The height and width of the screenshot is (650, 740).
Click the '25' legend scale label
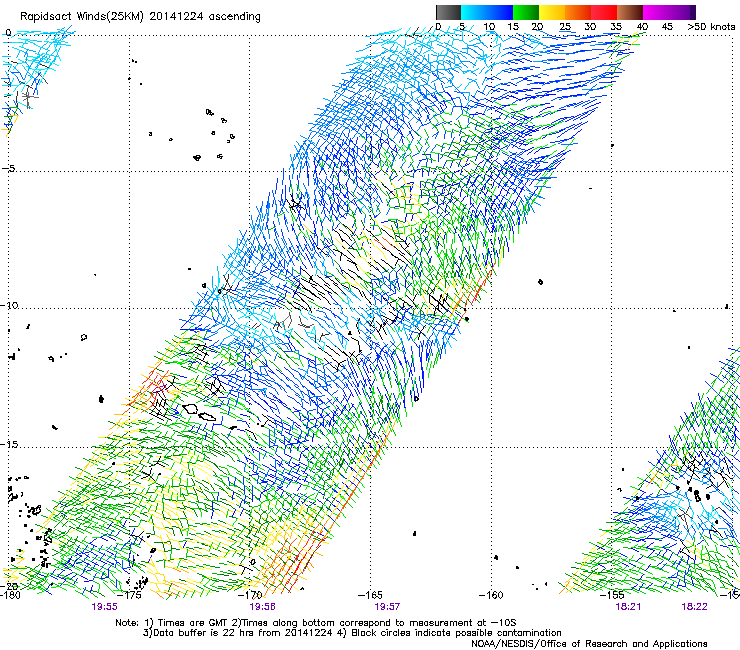click(x=565, y=27)
